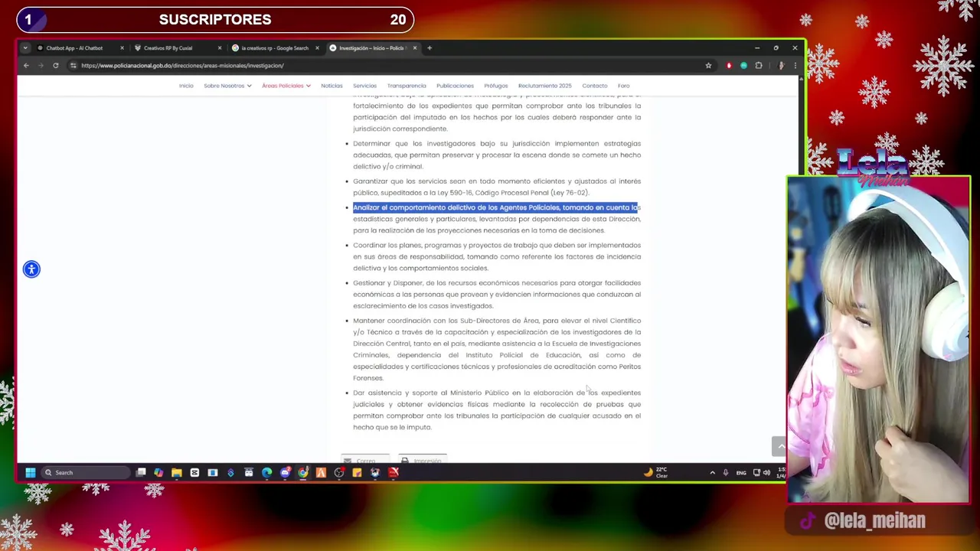Switch to the ia creativos rp Google Search tab
This screenshot has width=980, height=551.
pyautogui.click(x=274, y=48)
